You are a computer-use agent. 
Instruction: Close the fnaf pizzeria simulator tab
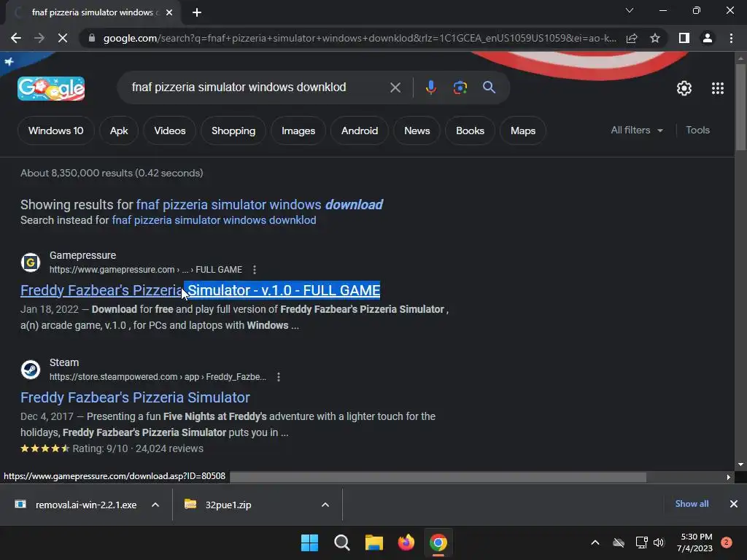click(x=169, y=12)
